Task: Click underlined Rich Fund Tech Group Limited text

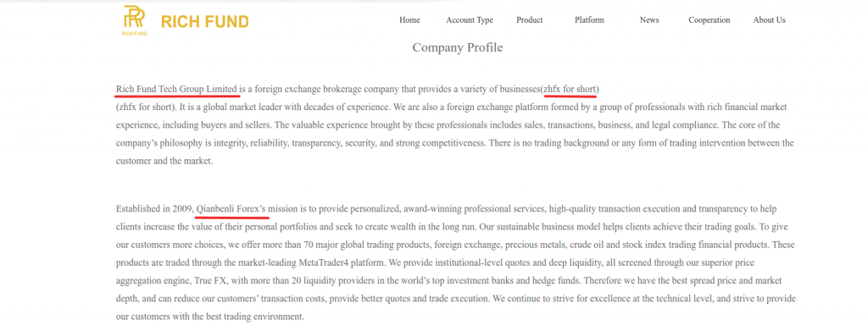Action: (176, 89)
